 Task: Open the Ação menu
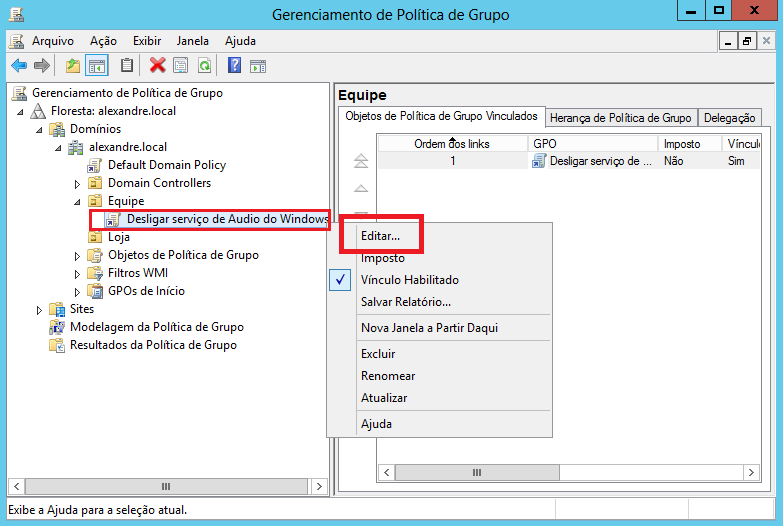point(103,41)
